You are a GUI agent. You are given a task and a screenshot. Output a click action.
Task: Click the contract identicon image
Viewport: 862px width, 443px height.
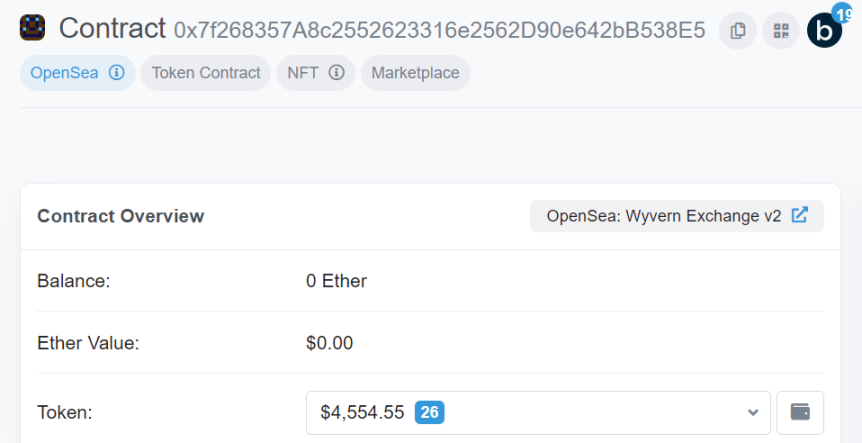tap(32, 27)
